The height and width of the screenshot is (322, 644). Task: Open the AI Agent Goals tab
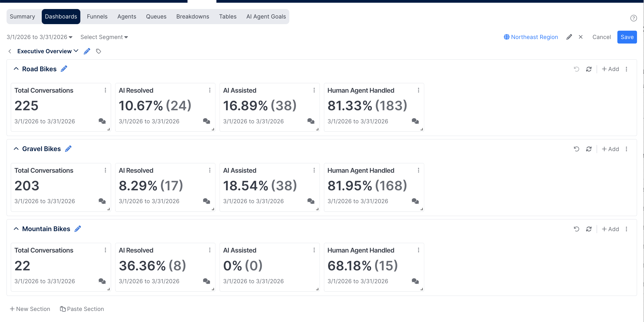coord(266,16)
